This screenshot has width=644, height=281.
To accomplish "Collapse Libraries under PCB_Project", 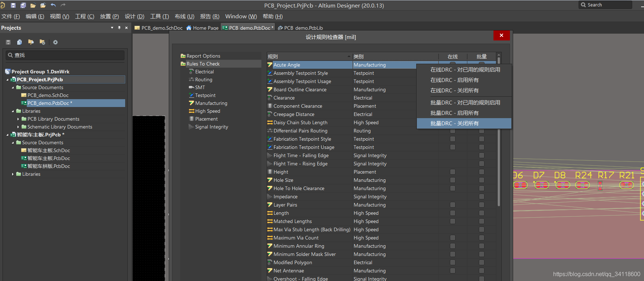I will coord(13,111).
